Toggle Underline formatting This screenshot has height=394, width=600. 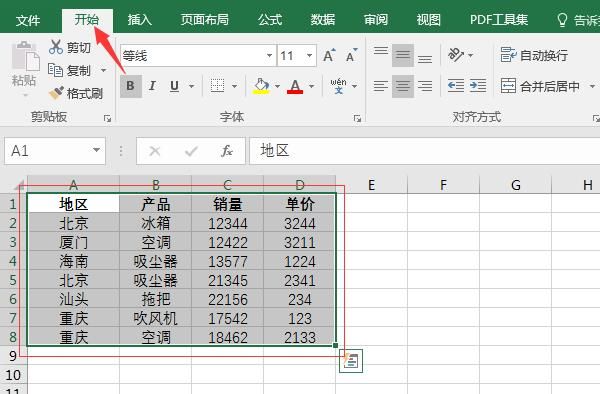[x=174, y=86]
